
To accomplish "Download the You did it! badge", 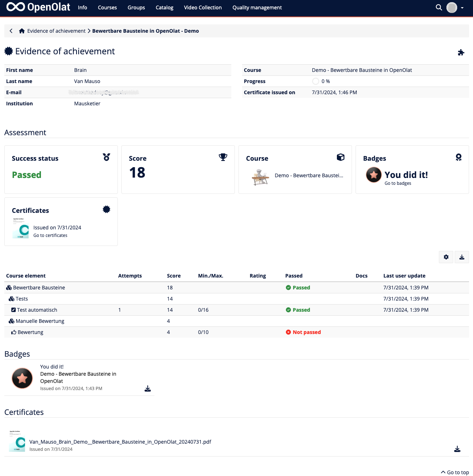I will point(148,389).
